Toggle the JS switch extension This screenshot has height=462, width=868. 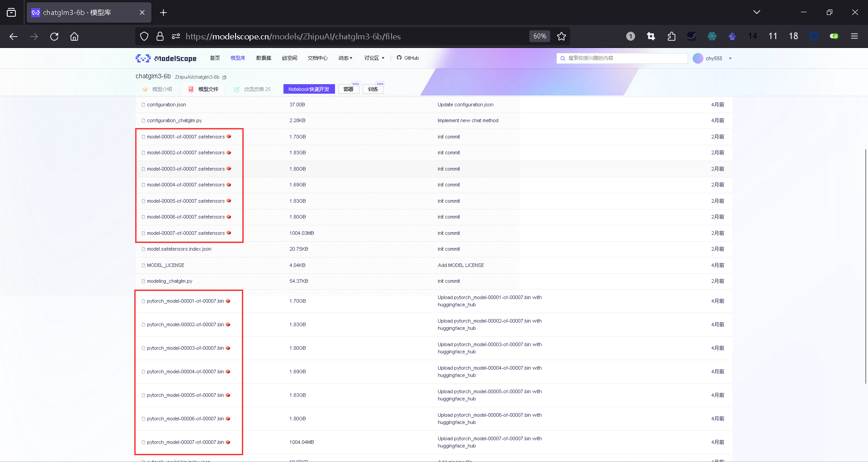(834, 37)
